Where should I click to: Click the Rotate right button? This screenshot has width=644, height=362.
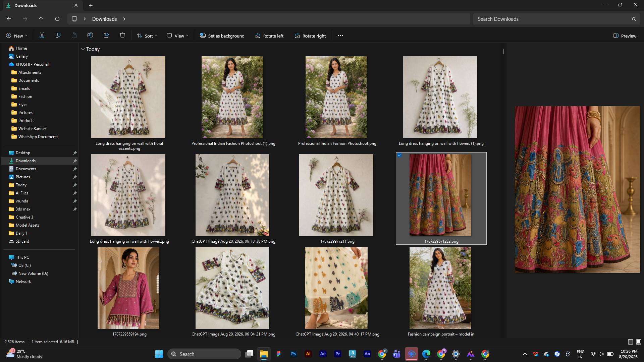(310, 36)
